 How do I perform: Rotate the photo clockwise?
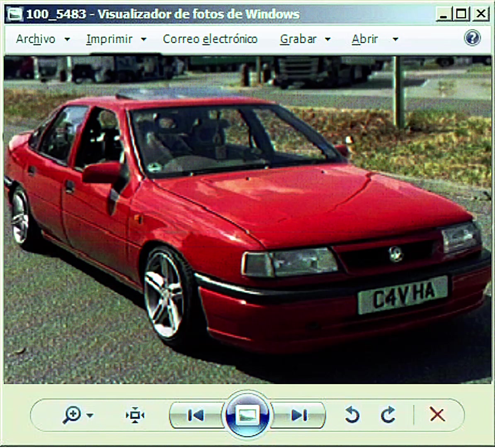[388, 415]
